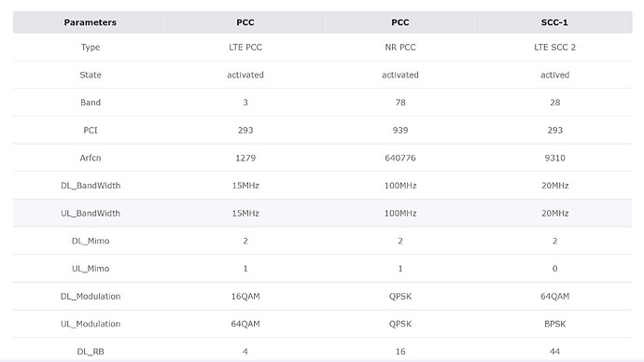Click the UL_Modulation BPSK cell
This screenshot has width=644, height=362.
pyautogui.click(x=554, y=324)
